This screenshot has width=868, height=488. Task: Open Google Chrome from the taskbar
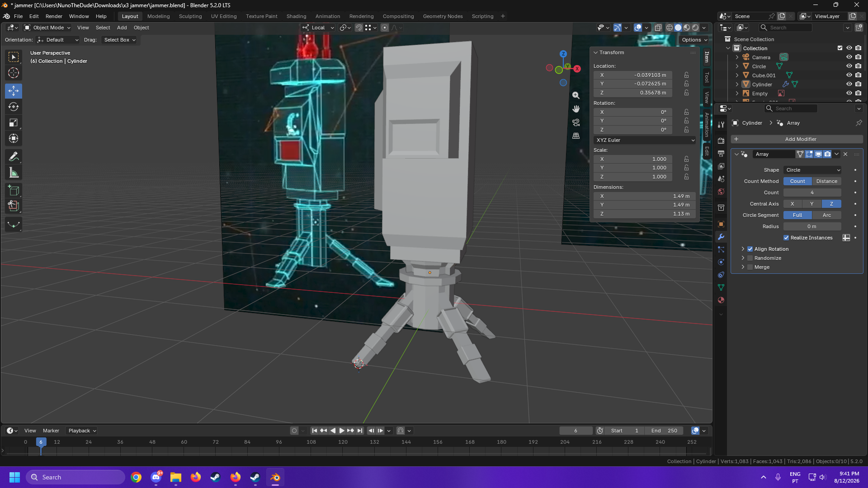(x=136, y=477)
